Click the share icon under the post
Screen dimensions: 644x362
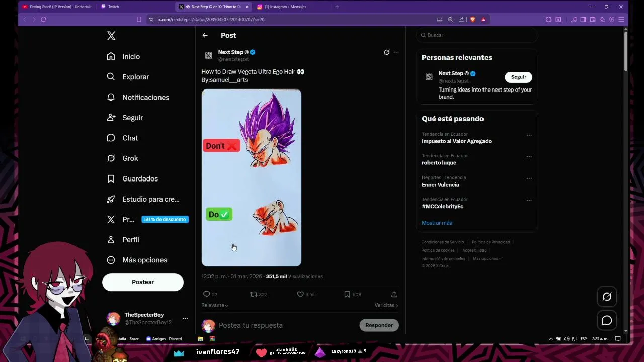click(394, 294)
